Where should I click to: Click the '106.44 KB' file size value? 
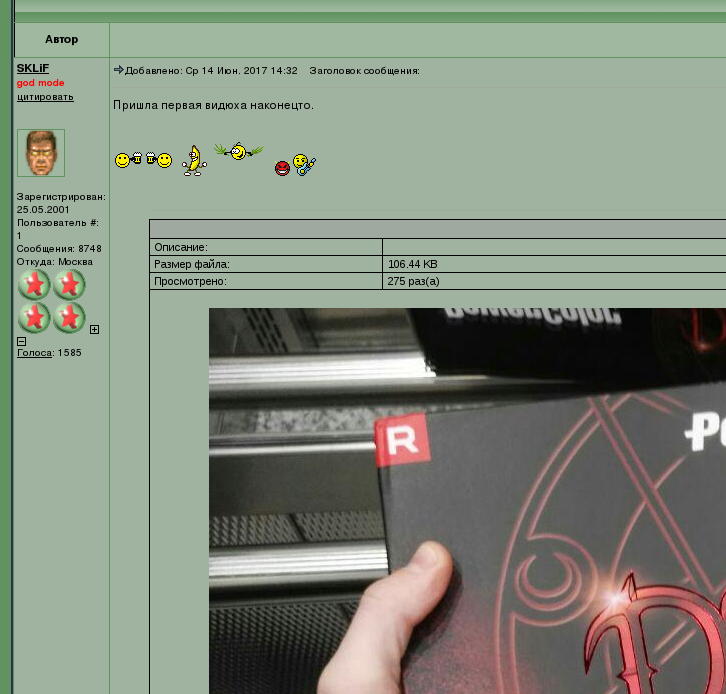(413, 264)
